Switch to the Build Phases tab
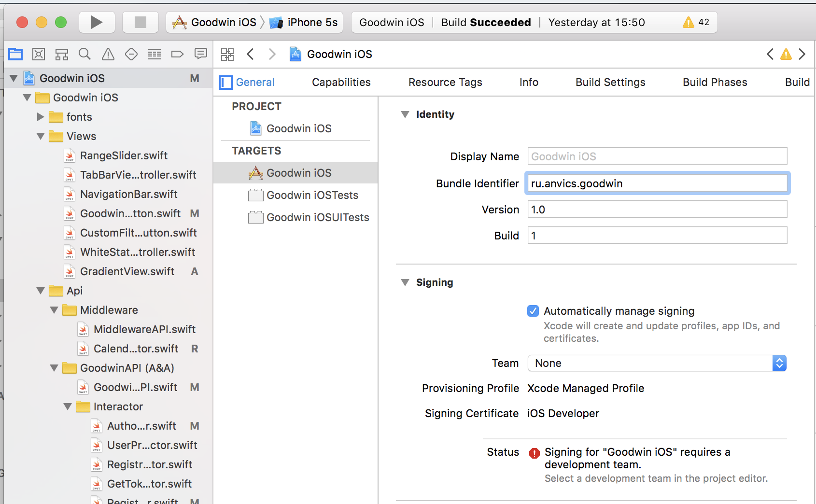Image resolution: width=816 pixels, height=504 pixels. point(715,83)
